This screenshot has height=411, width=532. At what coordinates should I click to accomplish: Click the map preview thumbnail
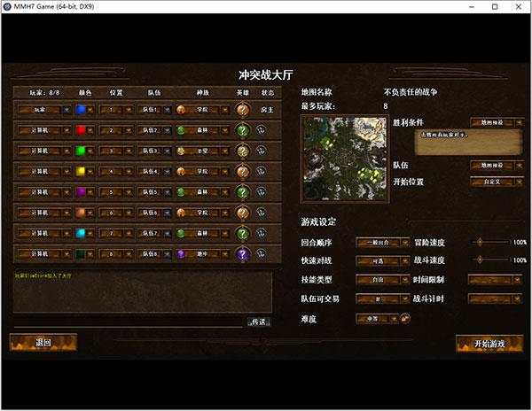pos(345,159)
